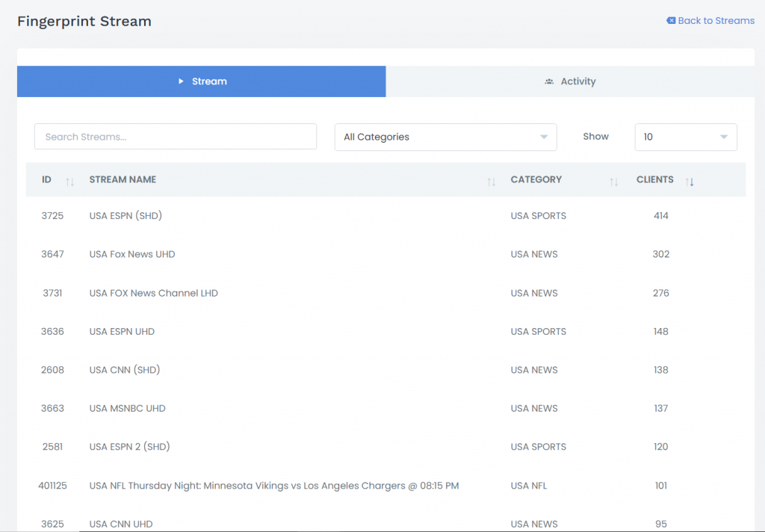The image size is (765, 532).
Task: Go back via Back to Streams link
Action: point(716,21)
